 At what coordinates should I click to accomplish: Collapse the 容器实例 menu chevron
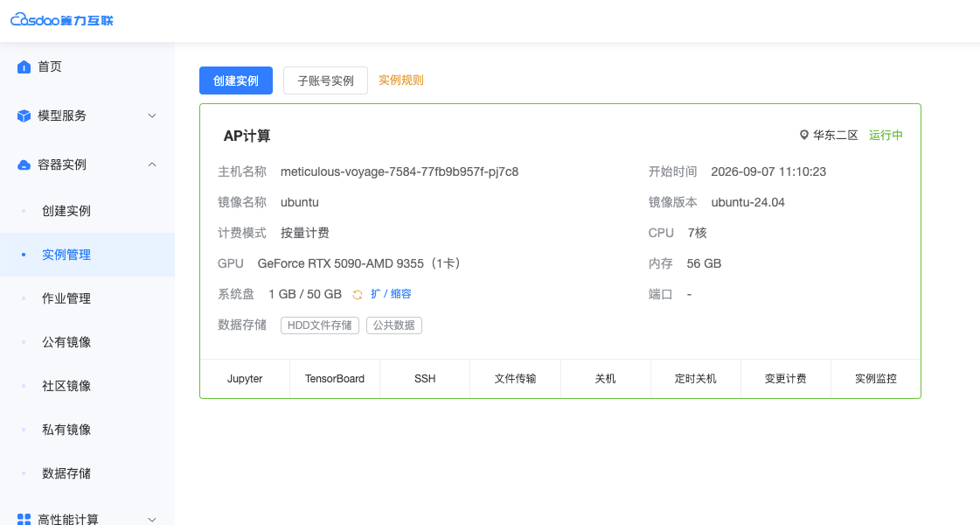152,164
